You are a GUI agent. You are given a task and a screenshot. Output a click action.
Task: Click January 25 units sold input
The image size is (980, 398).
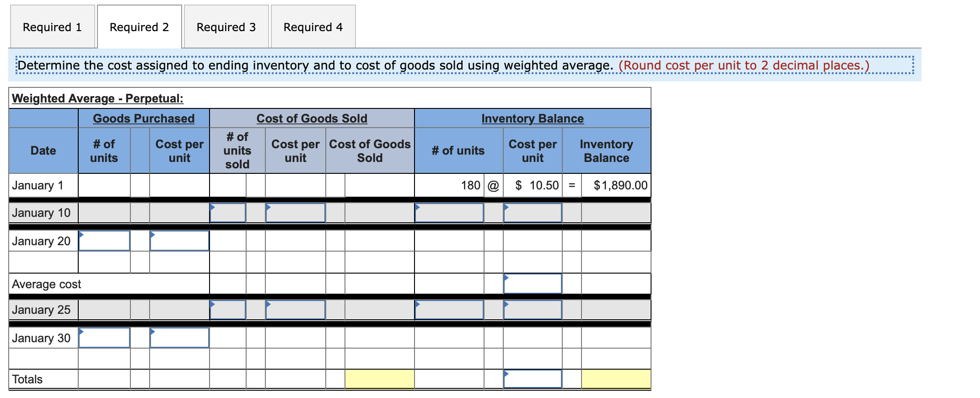(x=228, y=310)
